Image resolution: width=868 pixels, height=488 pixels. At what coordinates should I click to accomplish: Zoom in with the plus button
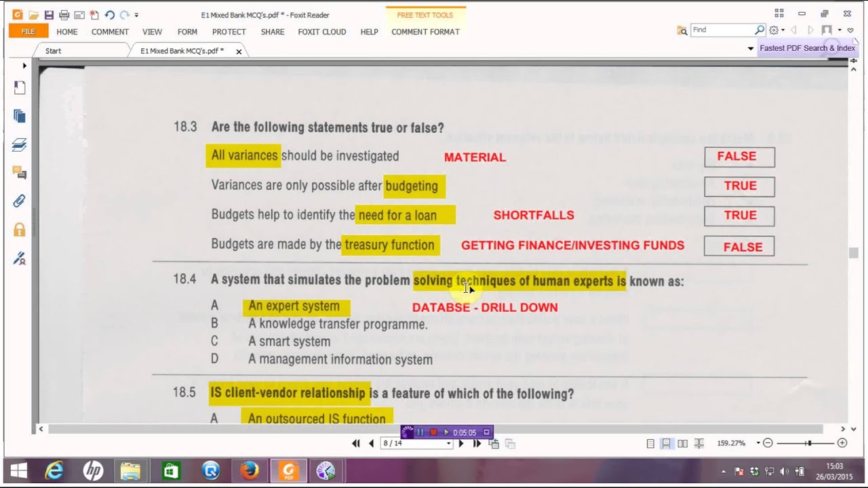[842, 443]
